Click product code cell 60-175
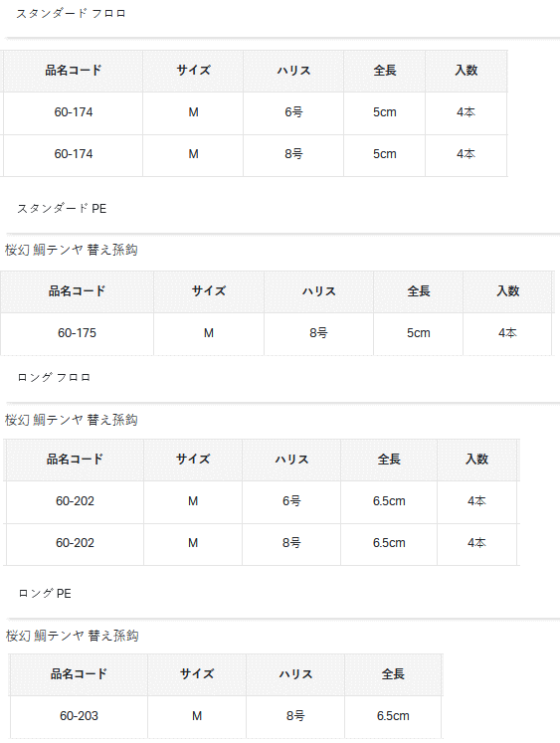The width and height of the screenshot is (560, 743). (77, 333)
